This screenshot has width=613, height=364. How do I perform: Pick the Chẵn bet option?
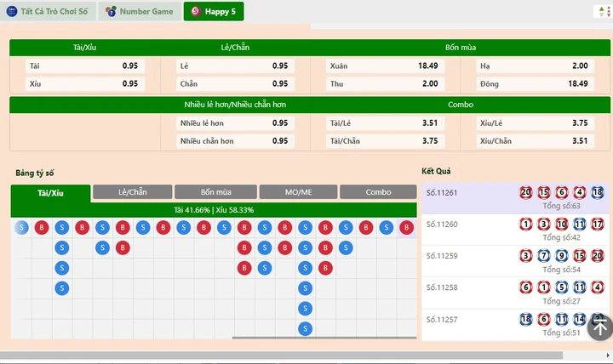tap(234, 83)
